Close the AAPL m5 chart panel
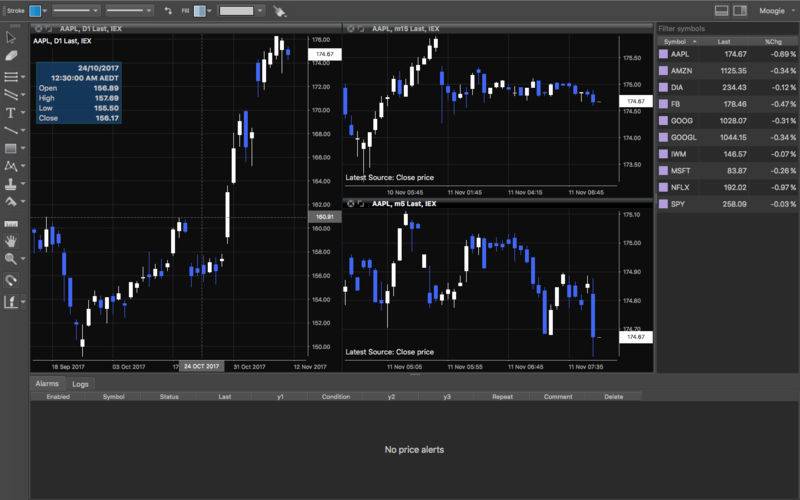The height and width of the screenshot is (500, 800). [x=351, y=204]
